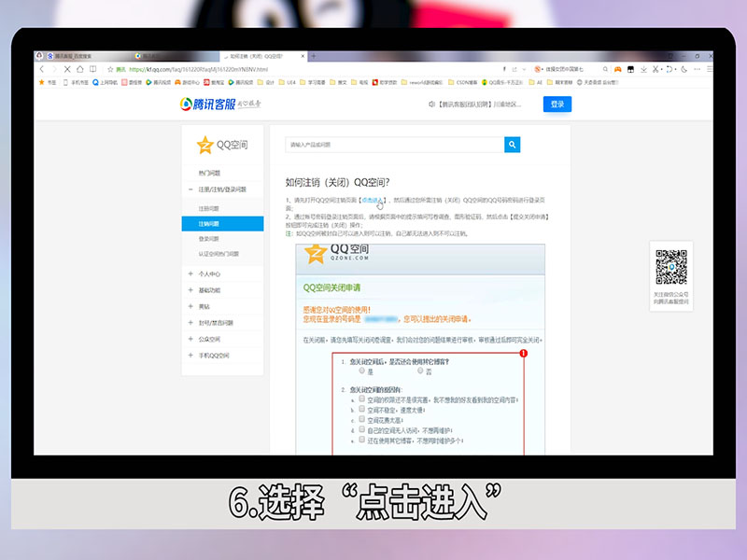Open the three-dots more tools icon
747x560 pixels.
coord(697,69)
